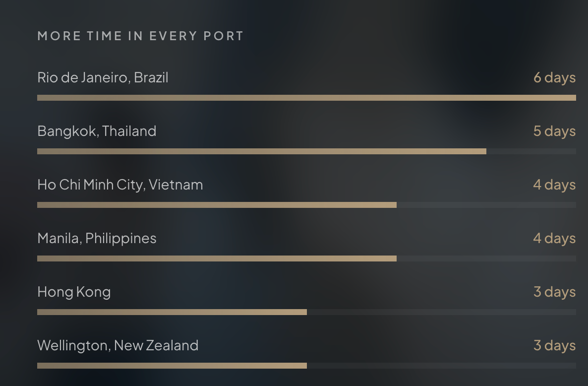Click the Hong Kong duration bar
The image size is (588, 386).
coord(306,313)
